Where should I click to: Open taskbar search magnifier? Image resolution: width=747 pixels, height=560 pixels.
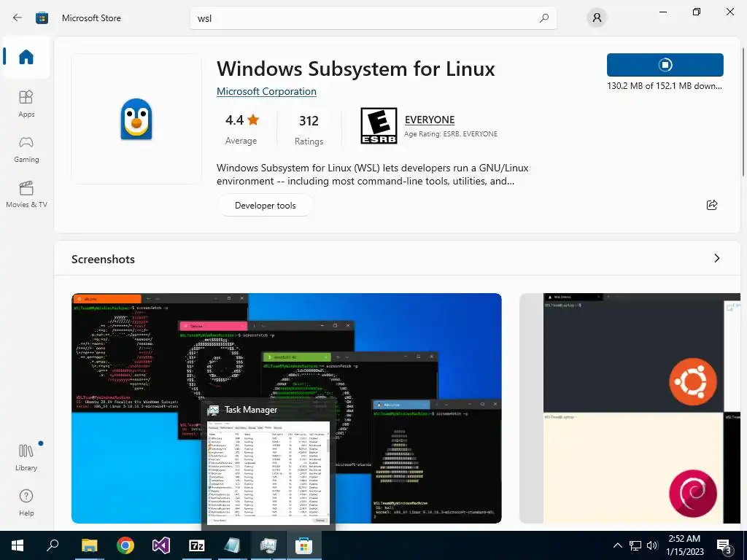(x=53, y=545)
